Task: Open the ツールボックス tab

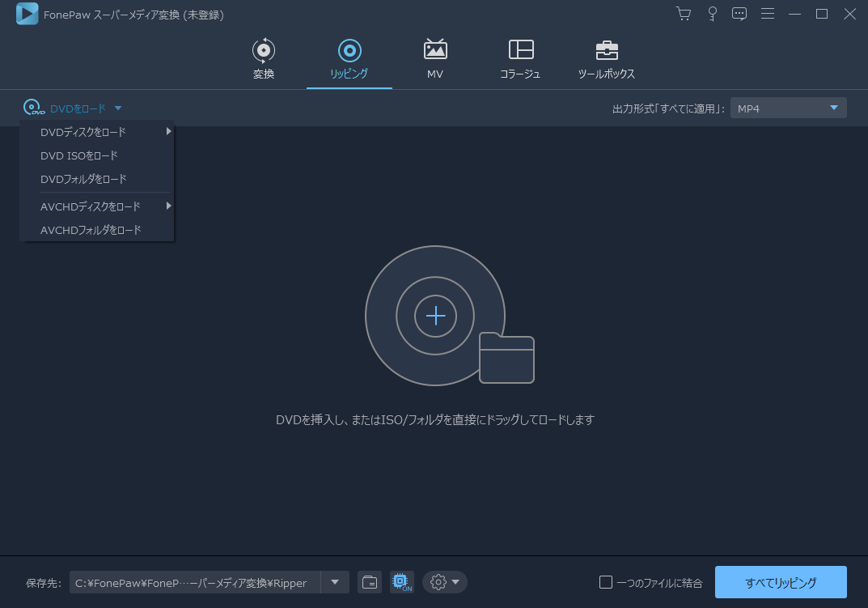Action: pos(607,59)
